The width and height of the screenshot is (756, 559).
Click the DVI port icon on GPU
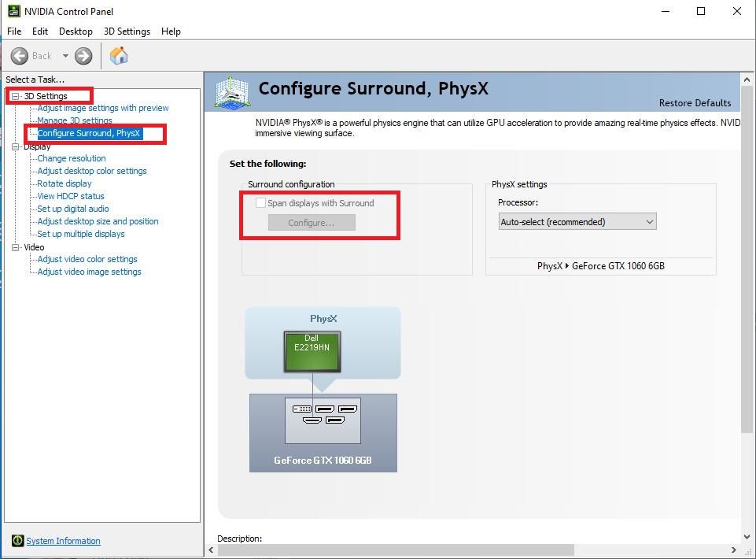[x=302, y=409]
